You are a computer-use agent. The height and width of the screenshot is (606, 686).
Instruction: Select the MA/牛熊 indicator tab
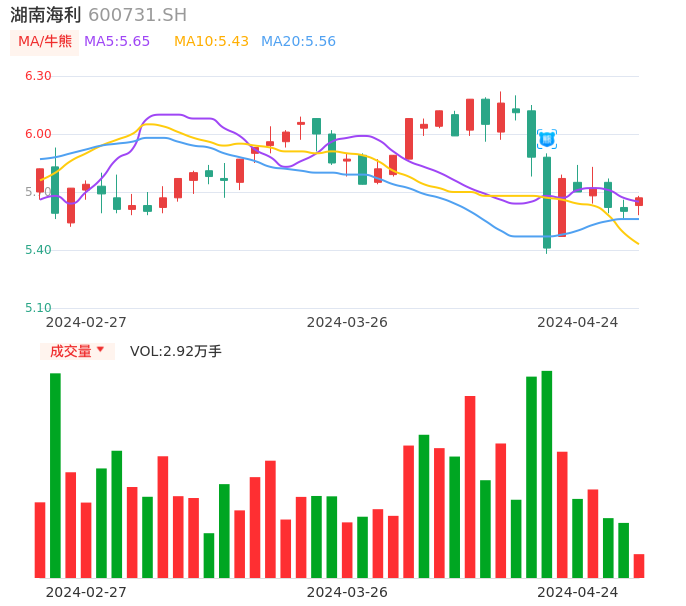pos(45,42)
